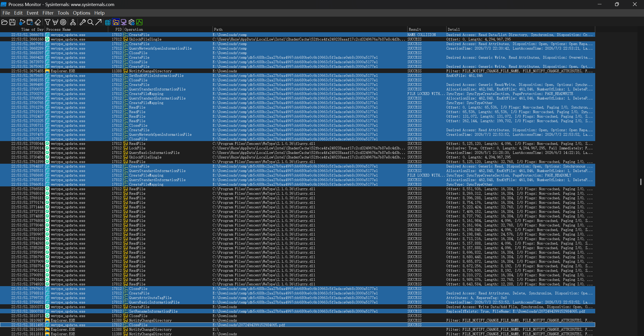Click the Detail column header
Screen dimensions: 644x336
click(520, 29)
